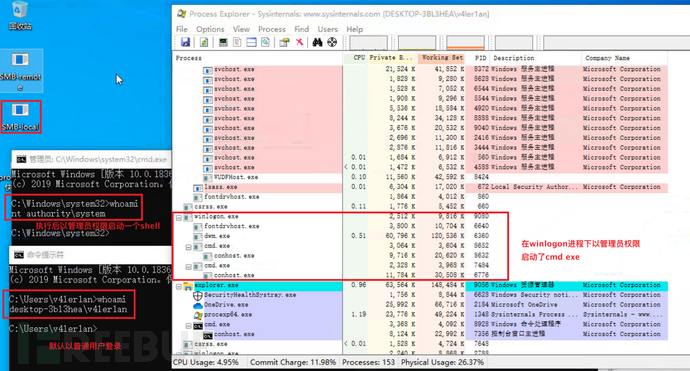Toggle the Show Process Tree toolbar icon

click(237, 42)
